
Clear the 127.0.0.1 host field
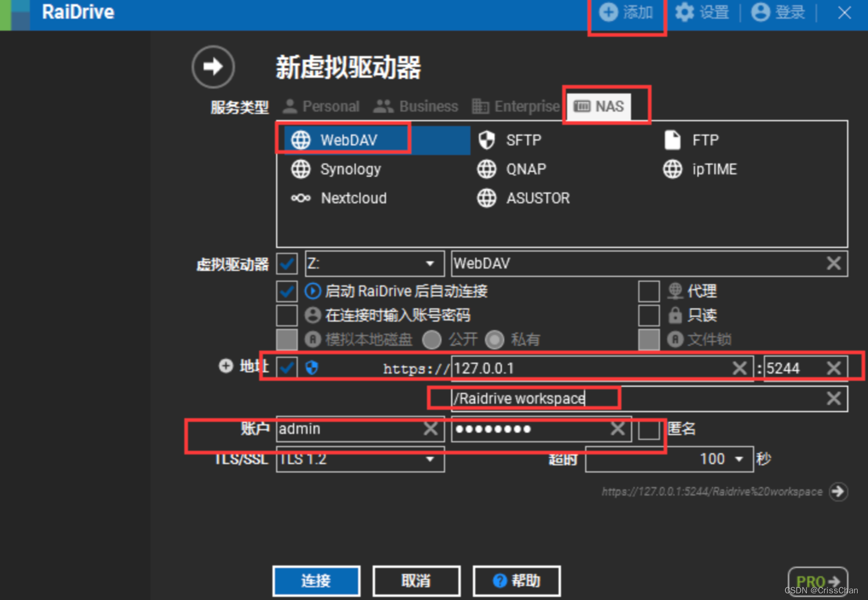pyautogui.click(x=739, y=368)
